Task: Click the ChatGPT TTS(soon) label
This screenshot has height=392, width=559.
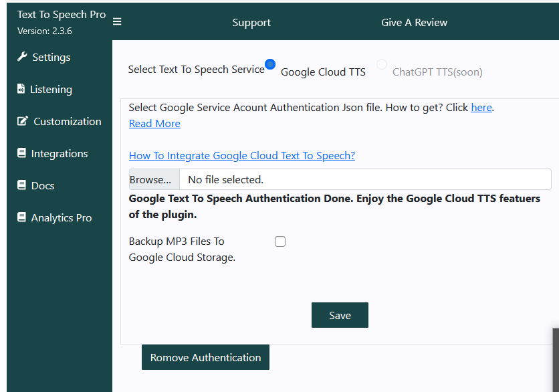Action: pos(437,72)
